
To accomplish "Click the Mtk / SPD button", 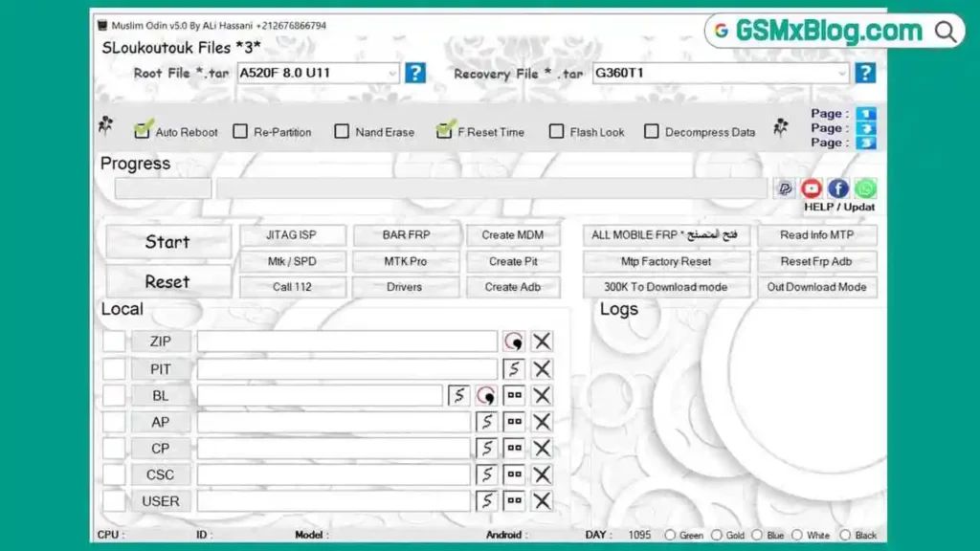I will point(292,261).
